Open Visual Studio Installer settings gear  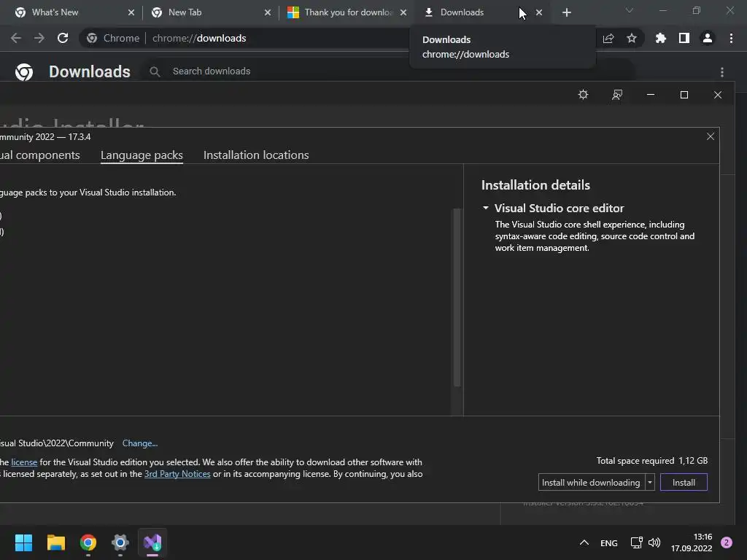click(x=583, y=95)
